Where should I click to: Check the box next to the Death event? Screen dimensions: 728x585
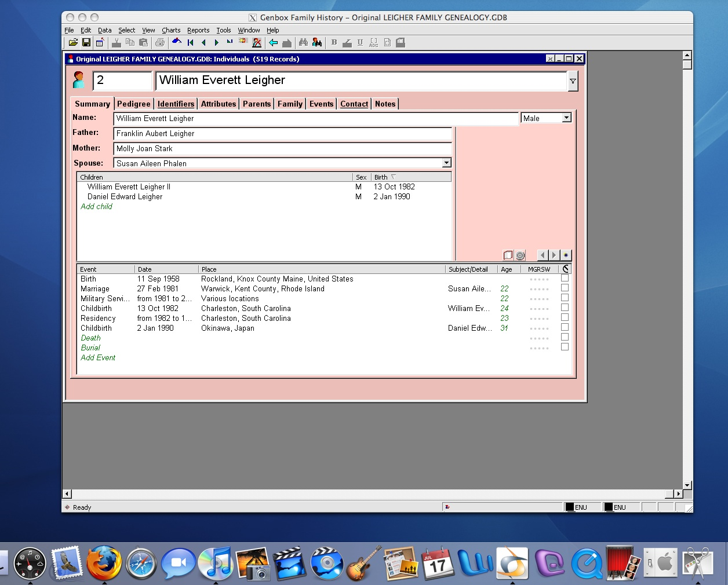pyautogui.click(x=565, y=337)
